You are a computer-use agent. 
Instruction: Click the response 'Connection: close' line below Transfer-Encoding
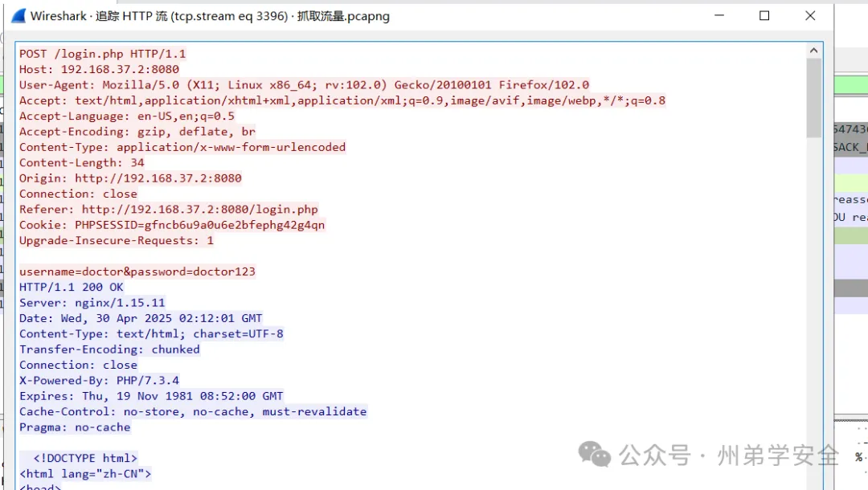click(x=78, y=365)
